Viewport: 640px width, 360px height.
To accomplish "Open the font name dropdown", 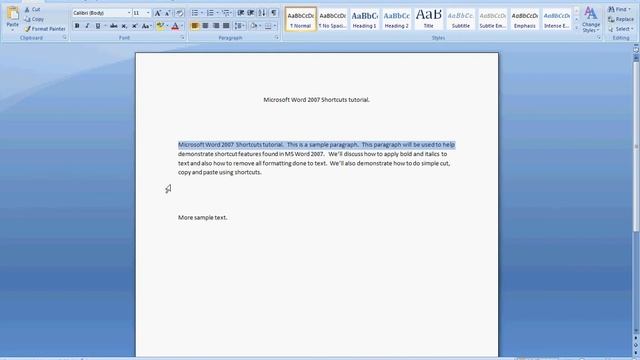I will coord(129,13).
